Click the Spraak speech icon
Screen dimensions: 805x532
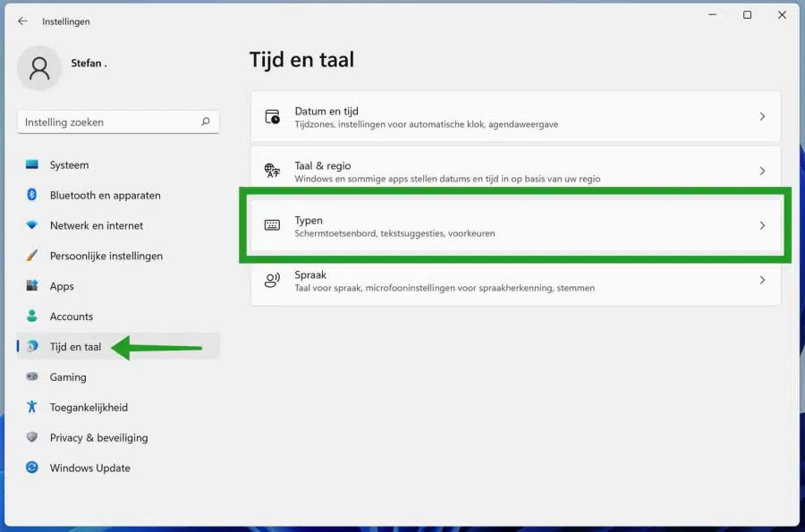coord(272,280)
